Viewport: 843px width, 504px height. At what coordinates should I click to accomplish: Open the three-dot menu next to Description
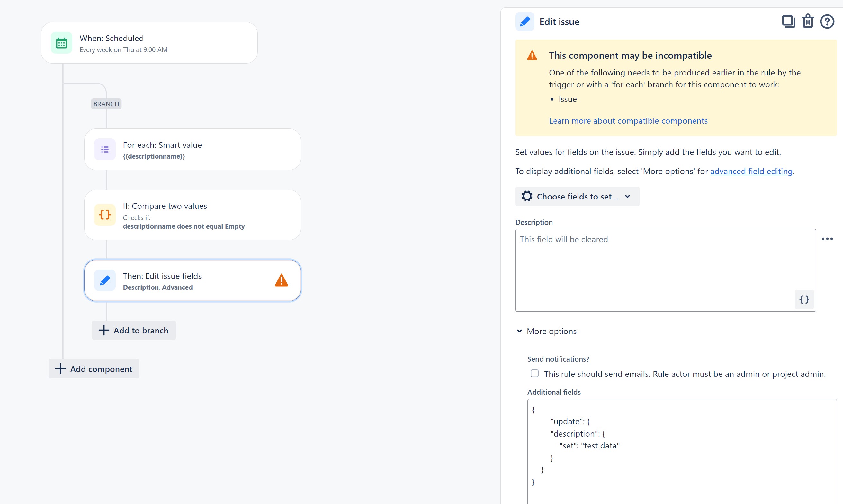pyautogui.click(x=827, y=239)
